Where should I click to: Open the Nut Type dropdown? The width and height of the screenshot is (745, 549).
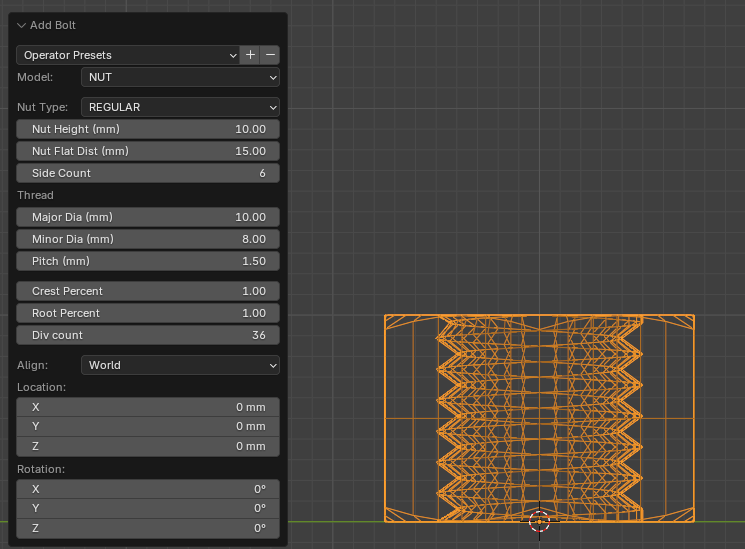point(180,107)
